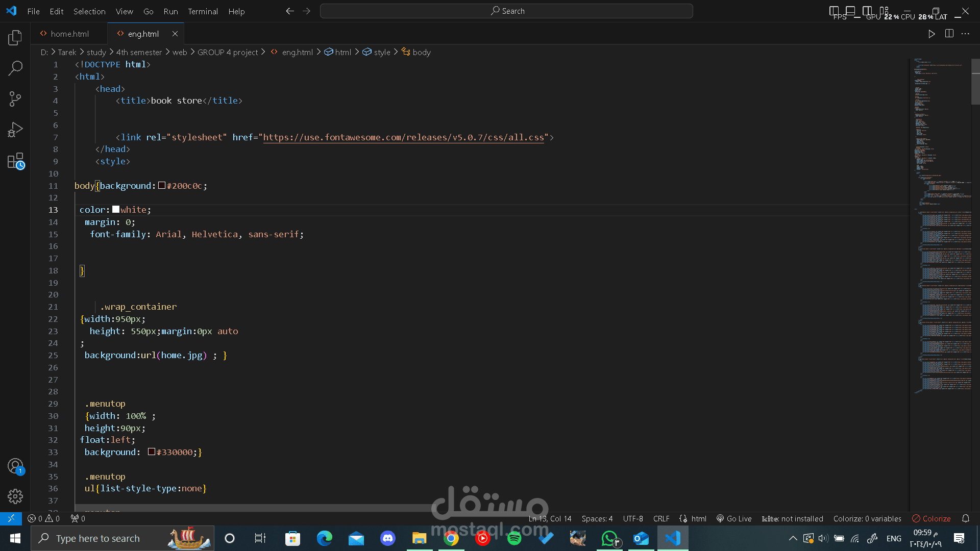This screenshot has height=551, width=980.
Task: Open the notifications bell in the status bar
Action: 966,518
